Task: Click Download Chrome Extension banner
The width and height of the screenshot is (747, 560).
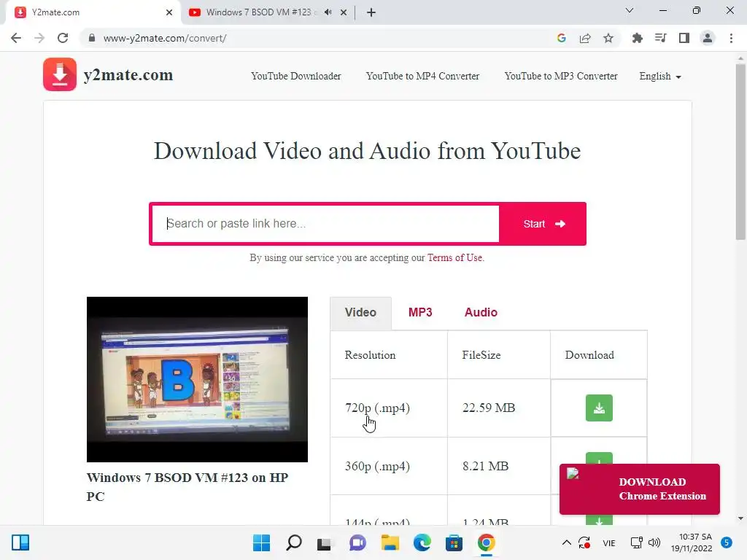Action: pos(639,489)
